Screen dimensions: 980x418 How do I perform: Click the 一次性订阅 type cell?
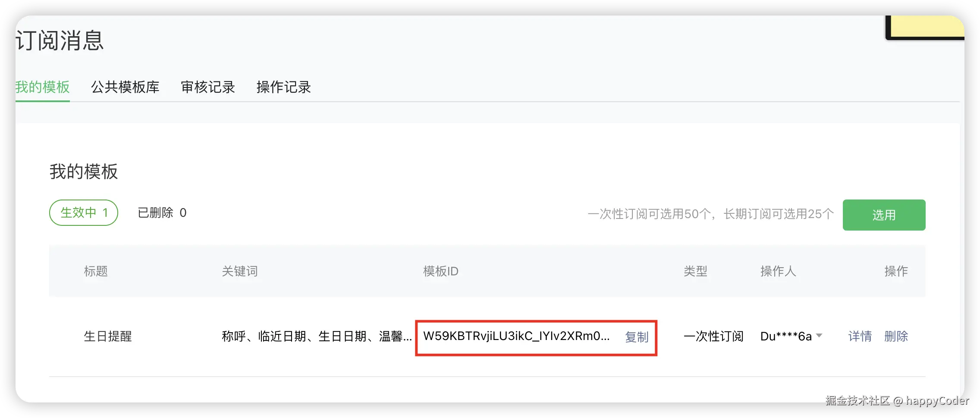713,336
